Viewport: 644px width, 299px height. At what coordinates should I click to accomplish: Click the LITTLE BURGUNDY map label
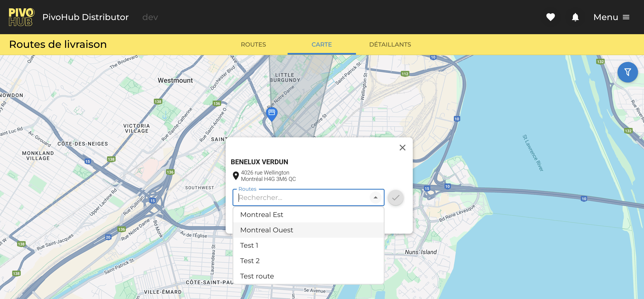pyautogui.click(x=285, y=78)
